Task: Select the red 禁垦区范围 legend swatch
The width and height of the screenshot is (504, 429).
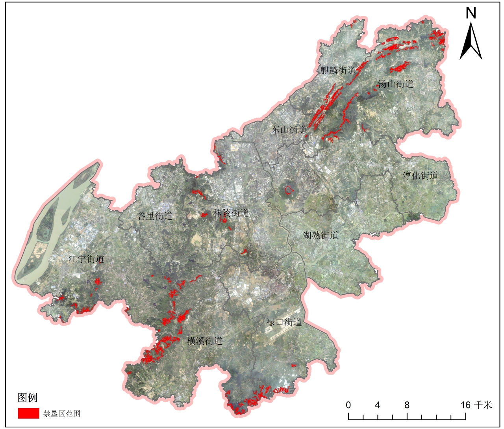Action: (28, 413)
